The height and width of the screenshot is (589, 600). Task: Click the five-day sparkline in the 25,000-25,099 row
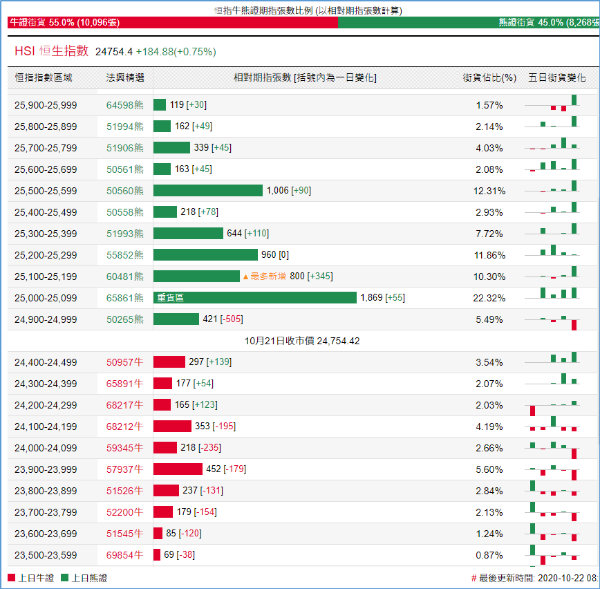point(553,293)
